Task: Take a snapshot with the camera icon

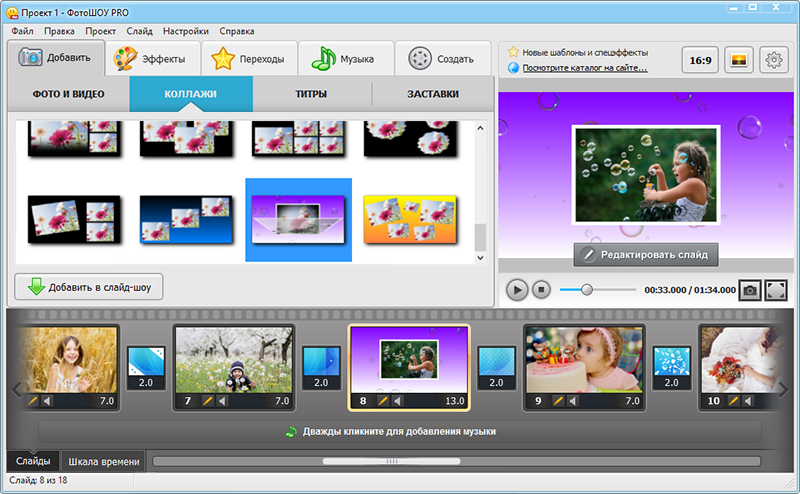Action: coord(750,290)
